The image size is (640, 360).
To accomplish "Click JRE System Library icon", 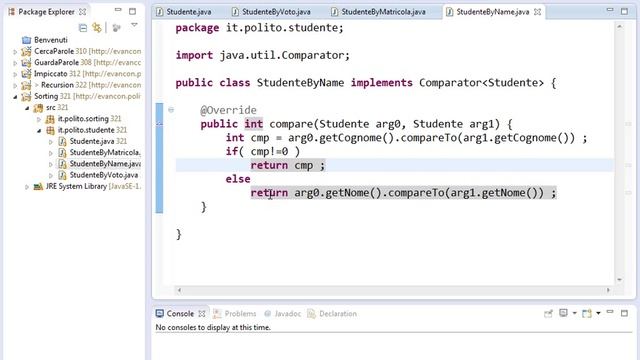I will (x=38, y=187).
